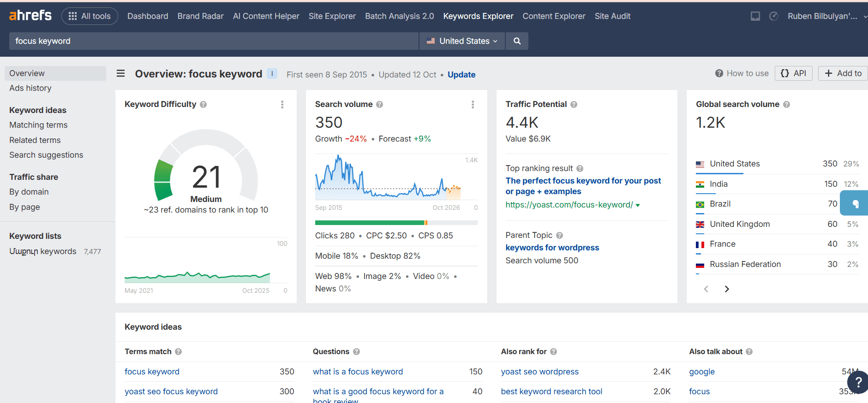This screenshot has width=868, height=403.
Task: Open Keyword Difficulty card options menu
Action: (x=282, y=105)
